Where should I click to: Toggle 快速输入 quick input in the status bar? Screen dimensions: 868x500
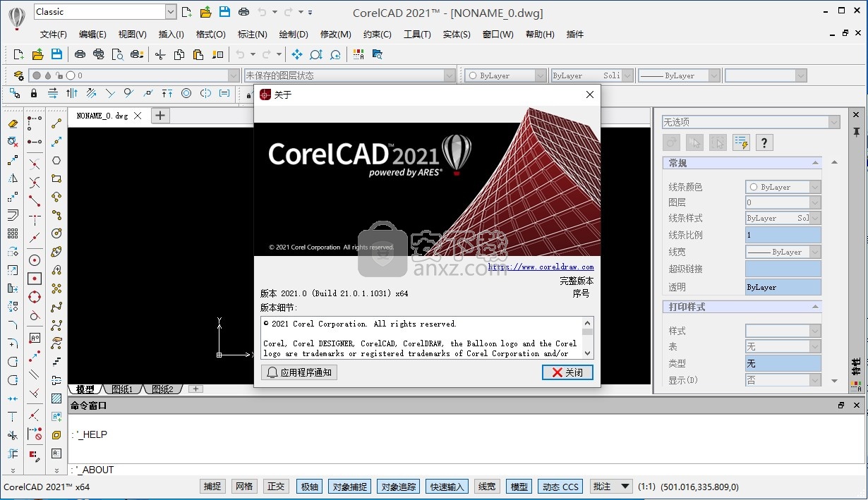(x=447, y=487)
